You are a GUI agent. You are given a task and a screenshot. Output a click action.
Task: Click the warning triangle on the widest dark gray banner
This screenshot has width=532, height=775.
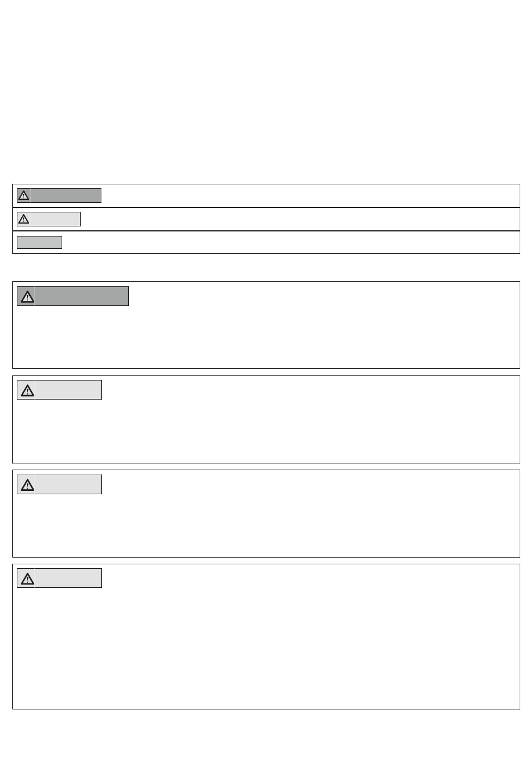[27, 296]
